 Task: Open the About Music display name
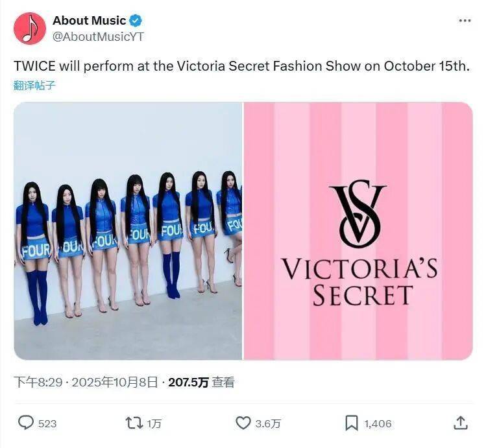(x=89, y=21)
